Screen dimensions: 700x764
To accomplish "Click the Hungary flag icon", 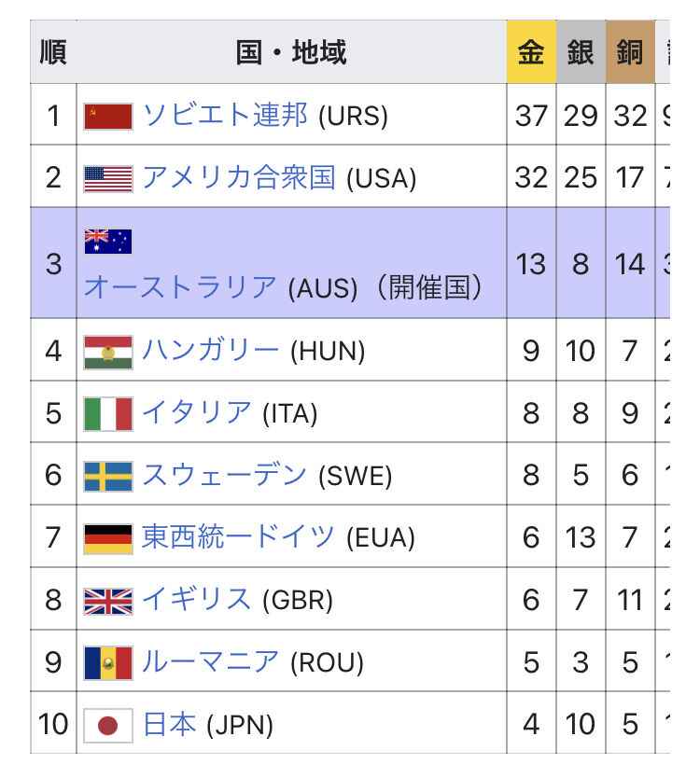I will (108, 351).
